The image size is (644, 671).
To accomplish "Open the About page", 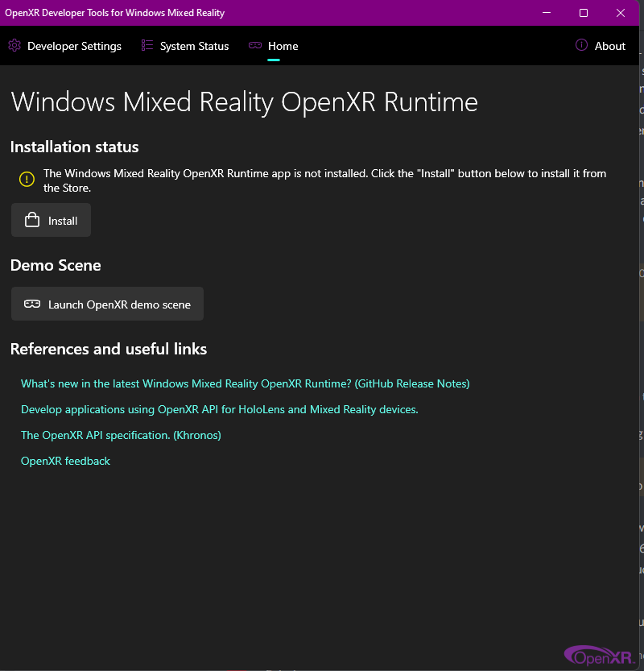I will click(601, 46).
